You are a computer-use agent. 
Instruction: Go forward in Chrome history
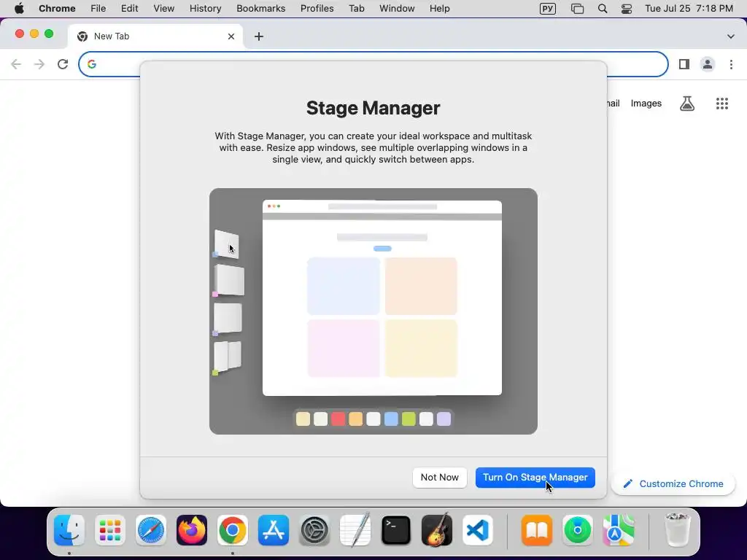(x=39, y=64)
